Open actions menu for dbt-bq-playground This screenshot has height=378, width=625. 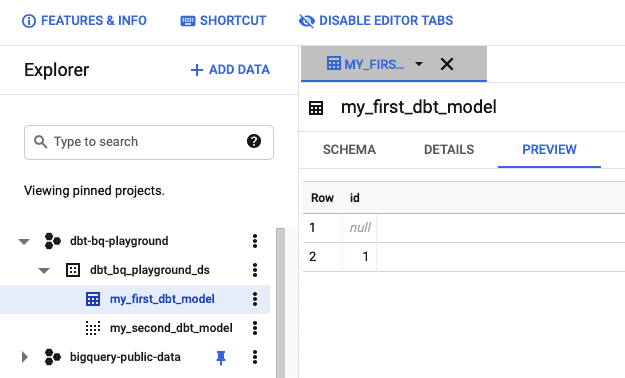pyautogui.click(x=255, y=241)
